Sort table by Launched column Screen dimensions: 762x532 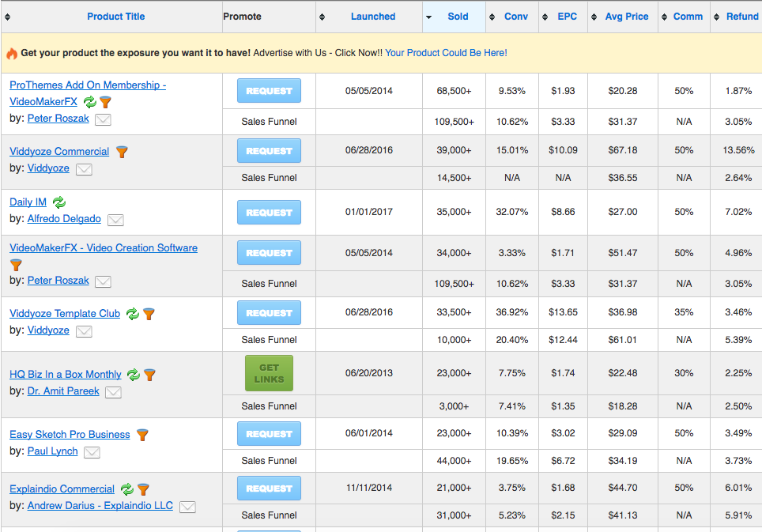point(373,17)
